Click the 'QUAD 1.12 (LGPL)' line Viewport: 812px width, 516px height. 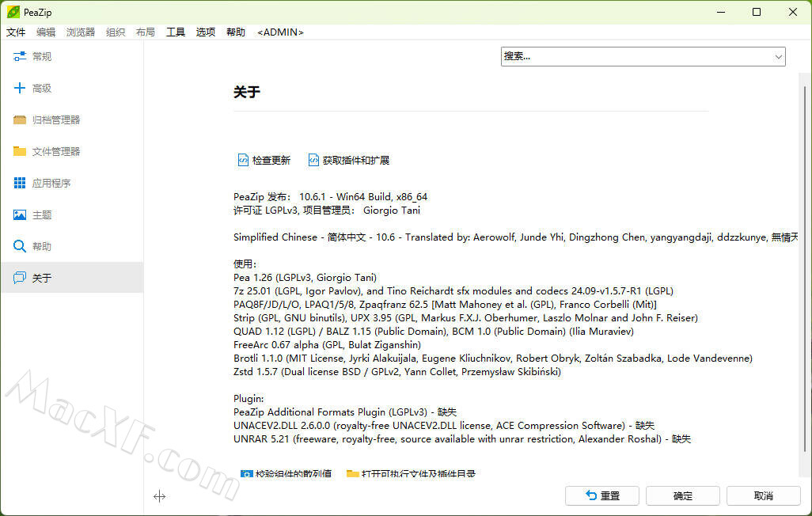[x=434, y=332]
